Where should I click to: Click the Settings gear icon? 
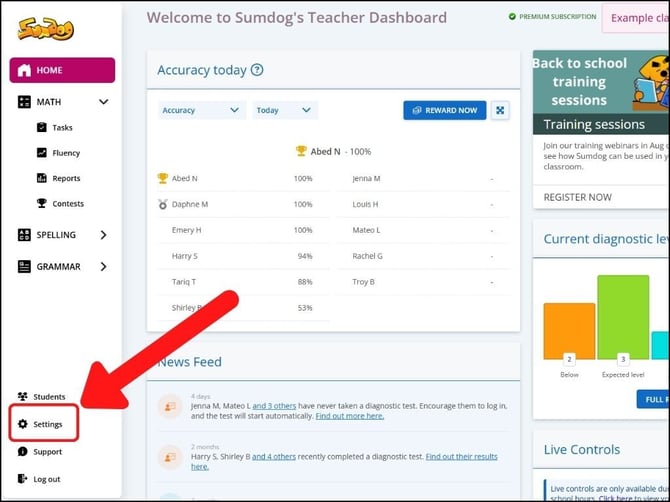tap(23, 424)
